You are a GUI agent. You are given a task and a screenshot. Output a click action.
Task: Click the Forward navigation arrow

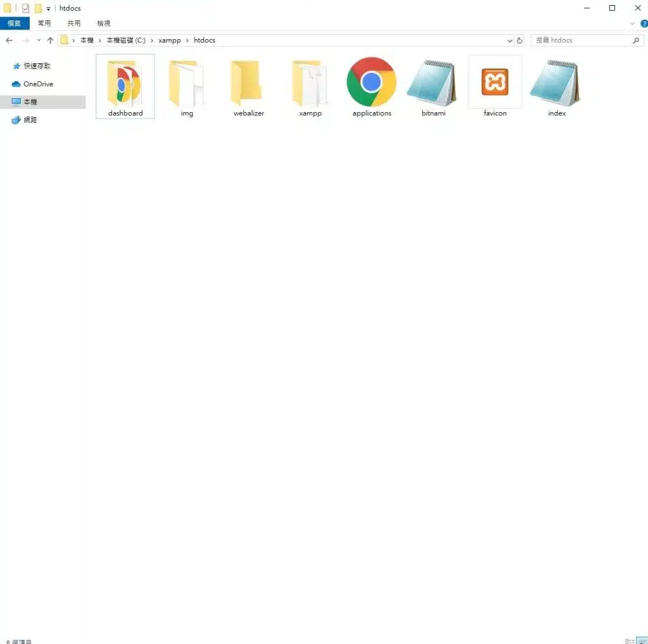25,40
